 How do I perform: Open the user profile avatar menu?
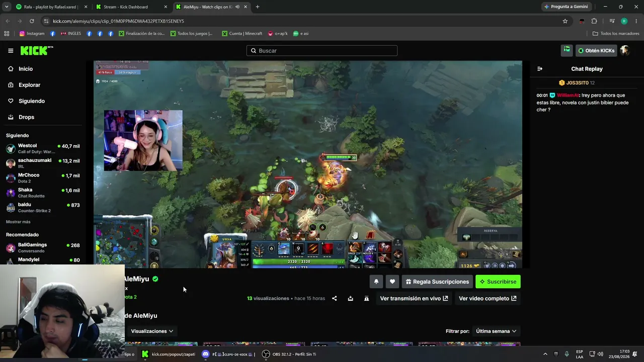625,50
